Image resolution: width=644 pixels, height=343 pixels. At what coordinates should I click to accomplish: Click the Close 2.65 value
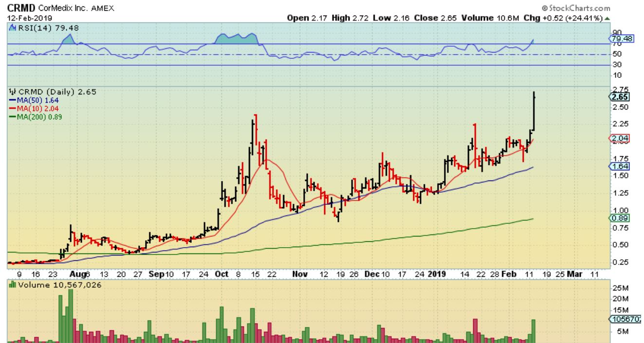[436, 18]
